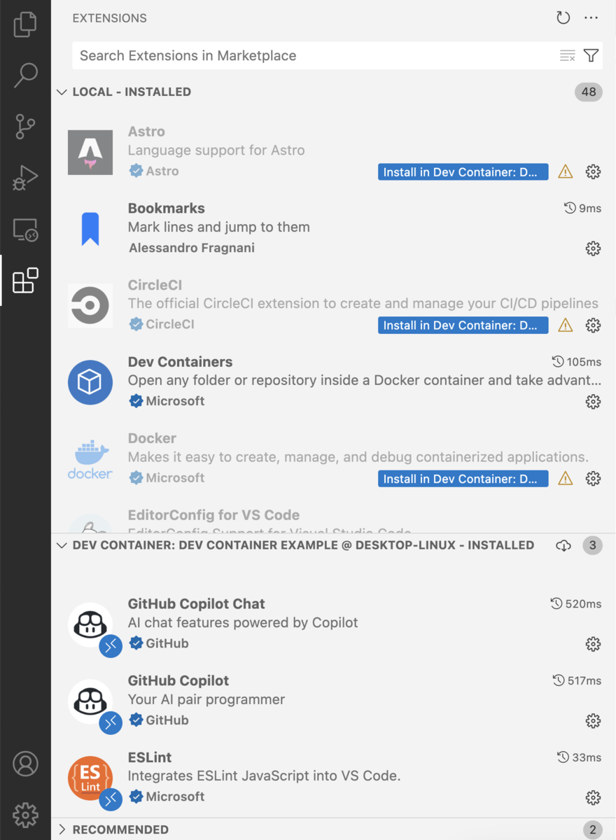Screen dimensions: 616x840
Task: Open the Run and Debug view
Action: 25,178
